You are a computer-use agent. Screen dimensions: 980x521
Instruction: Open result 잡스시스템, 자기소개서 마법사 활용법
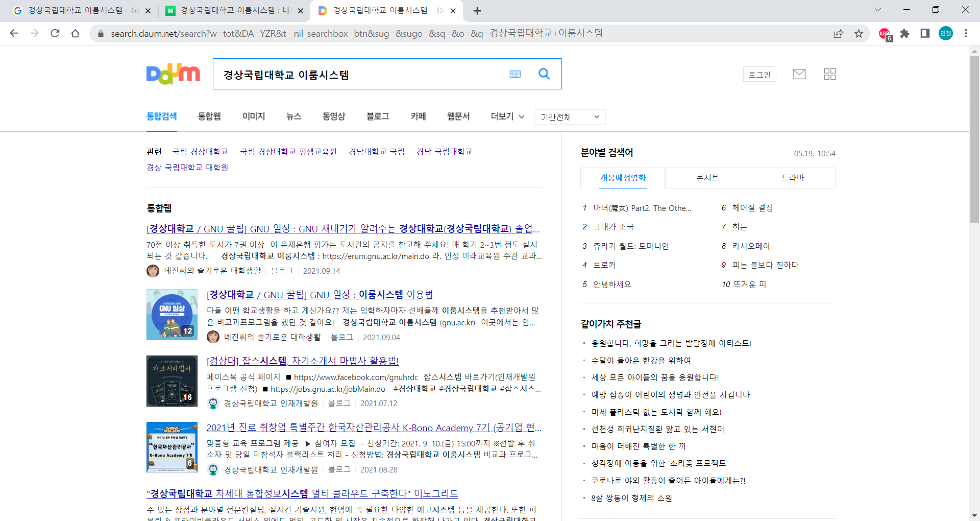click(302, 361)
